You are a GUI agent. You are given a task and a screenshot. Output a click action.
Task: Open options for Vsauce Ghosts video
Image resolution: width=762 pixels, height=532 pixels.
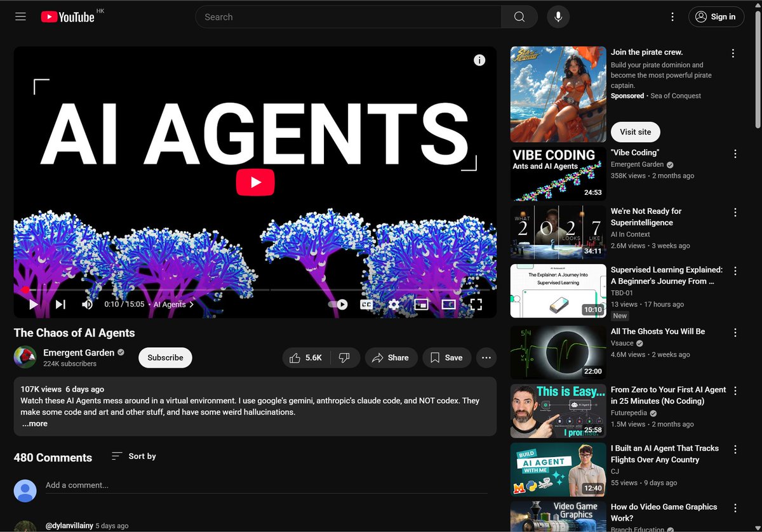pos(735,332)
